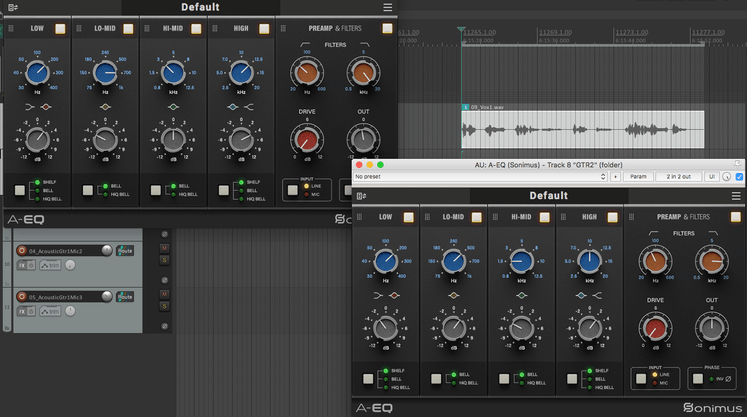Toggle LOW band enable in rear A-EQ instance

pos(60,29)
